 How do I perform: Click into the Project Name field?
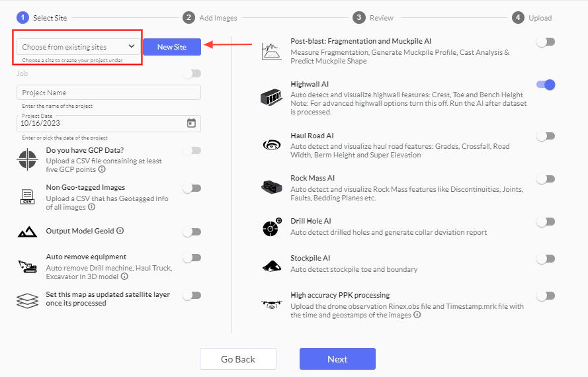point(108,93)
